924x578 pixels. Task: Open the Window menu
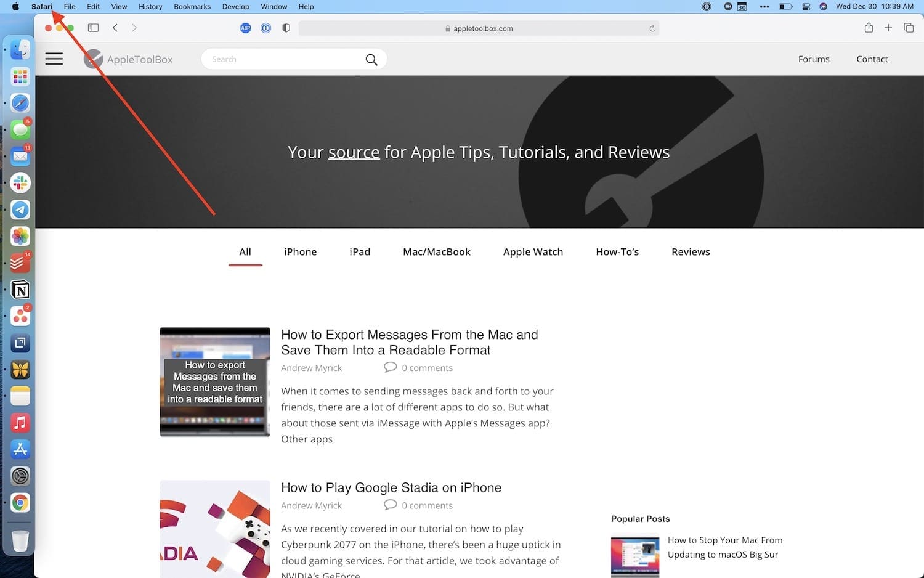coord(274,7)
